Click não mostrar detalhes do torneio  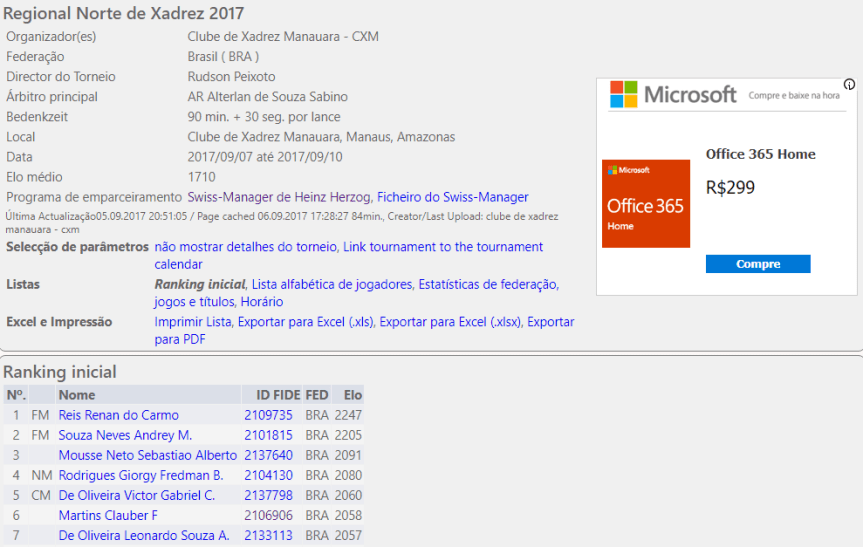246,247
